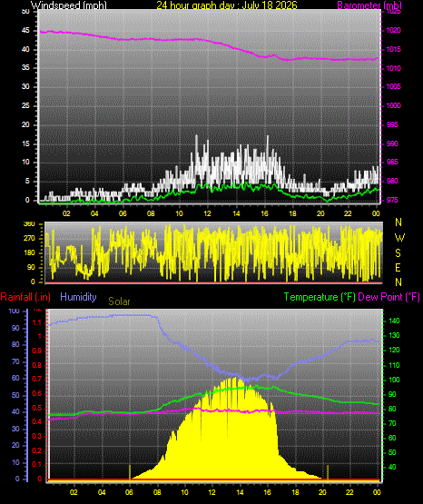Screen dimensions: 423x504
Task: Select the 16 hour label under the solar chart
Action: coord(267,492)
